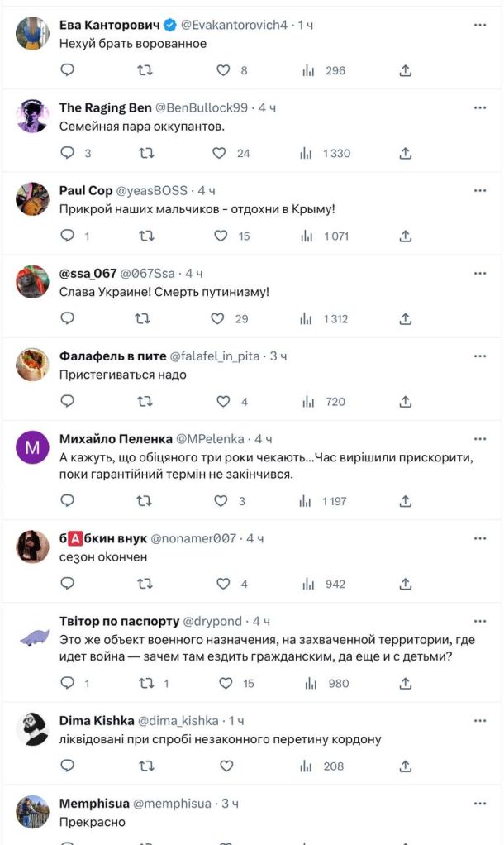The image size is (504, 845).
Task: Like Михайло Пеленка's tweet
Action: (x=221, y=501)
